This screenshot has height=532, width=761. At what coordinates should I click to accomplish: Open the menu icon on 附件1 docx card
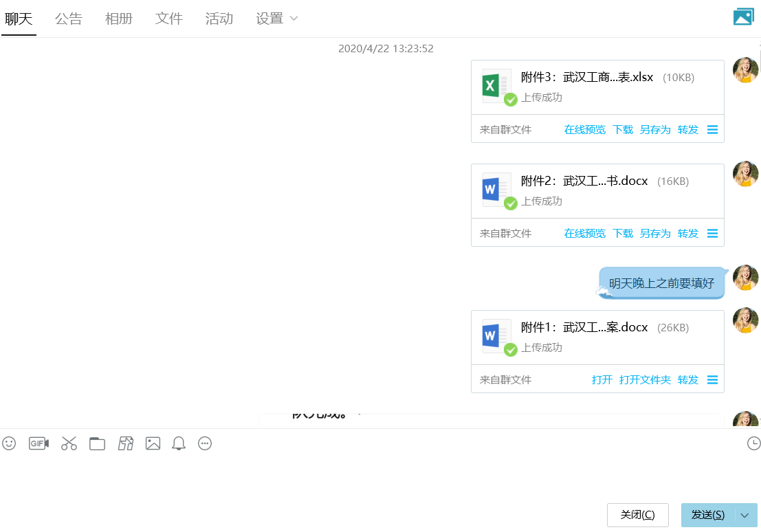coord(712,379)
